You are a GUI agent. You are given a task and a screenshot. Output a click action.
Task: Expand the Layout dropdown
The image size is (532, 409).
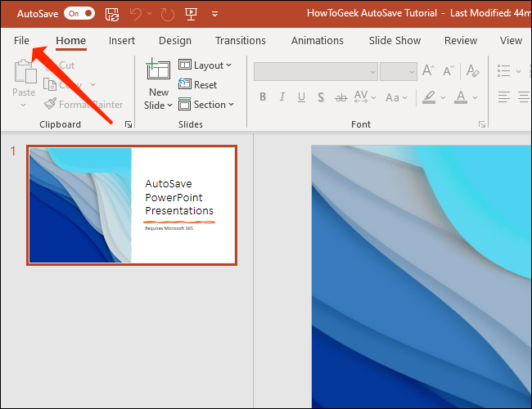[205, 65]
